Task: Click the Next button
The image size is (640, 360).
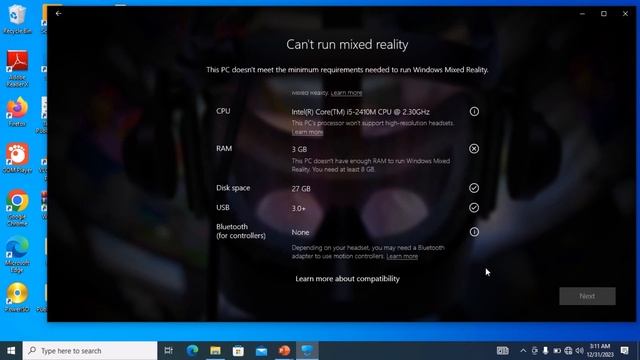Action: pyautogui.click(x=587, y=296)
